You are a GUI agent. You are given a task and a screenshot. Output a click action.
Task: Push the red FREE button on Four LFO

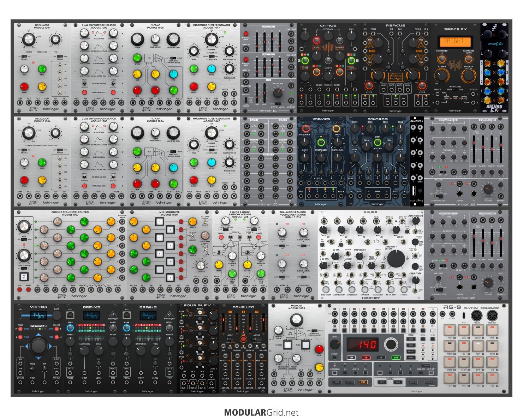click(x=243, y=339)
